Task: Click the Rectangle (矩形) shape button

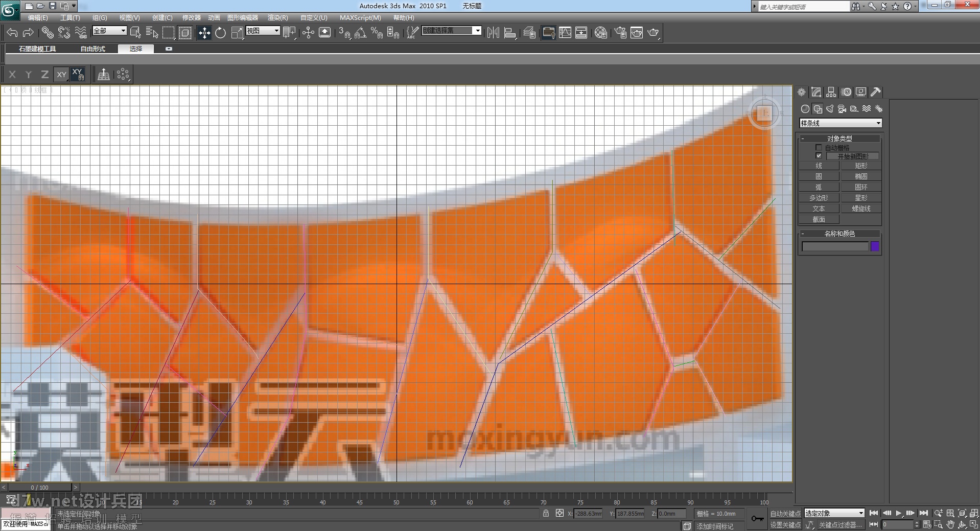Action: point(861,166)
